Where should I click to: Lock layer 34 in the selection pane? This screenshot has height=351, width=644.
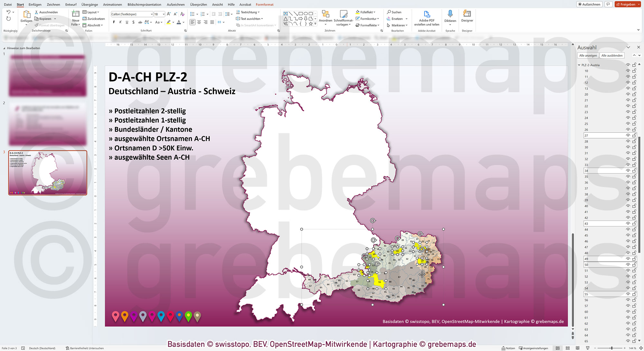634,171
